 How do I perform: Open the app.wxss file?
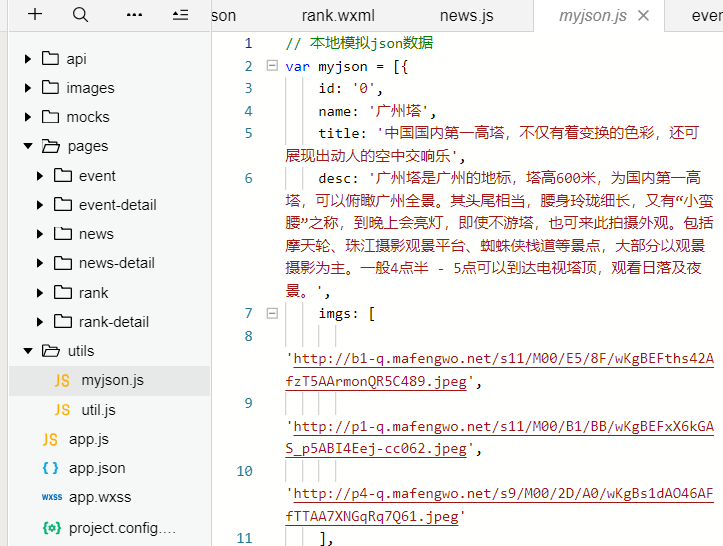click(100, 497)
